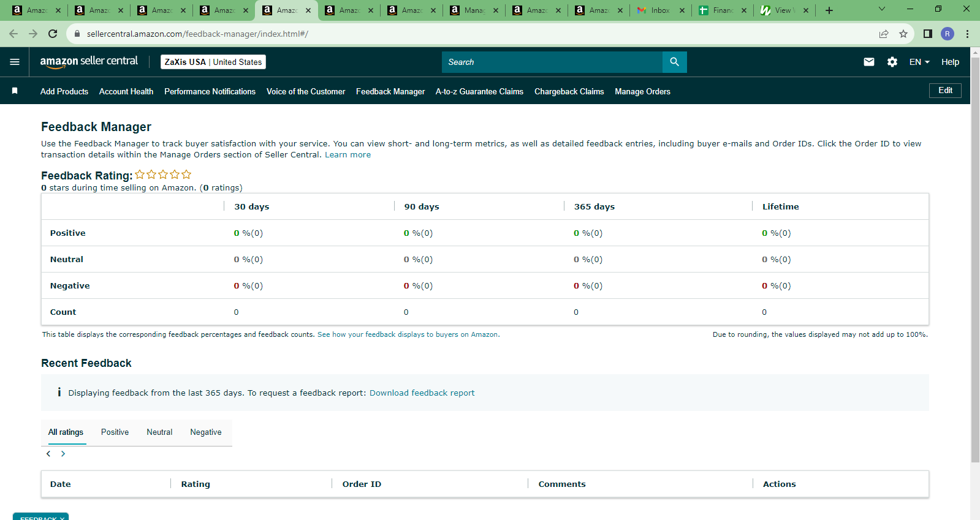
Task: Reload the Seller Central page
Action: click(x=53, y=34)
